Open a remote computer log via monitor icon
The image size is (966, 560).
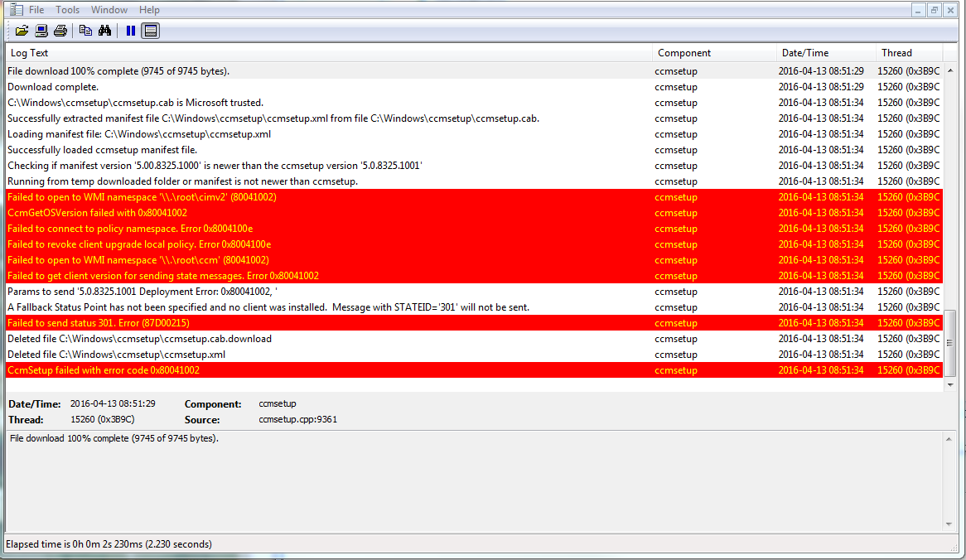(x=41, y=30)
